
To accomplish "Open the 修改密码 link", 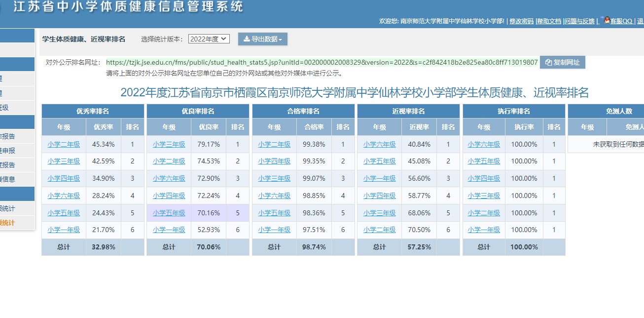I will click(522, 21).
